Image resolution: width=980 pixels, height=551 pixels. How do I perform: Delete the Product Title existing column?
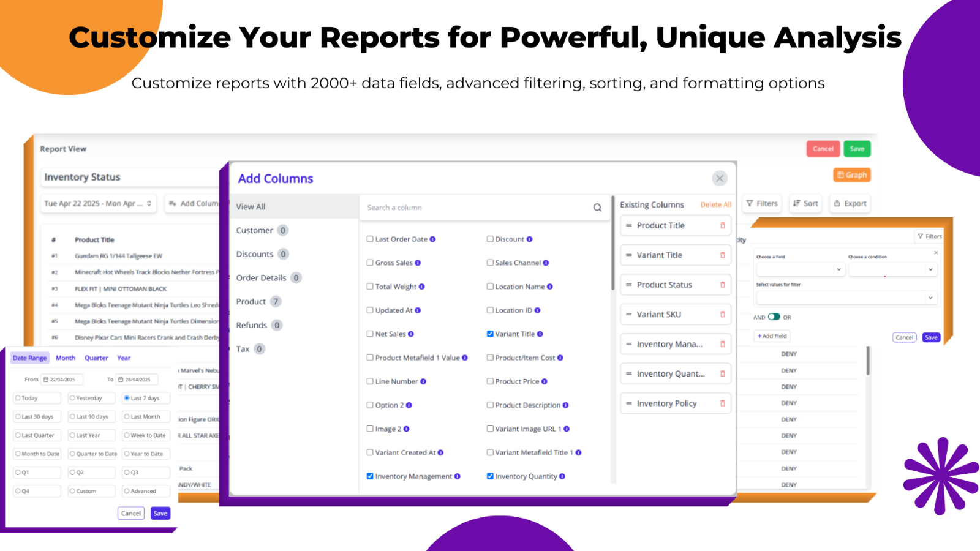723,225
